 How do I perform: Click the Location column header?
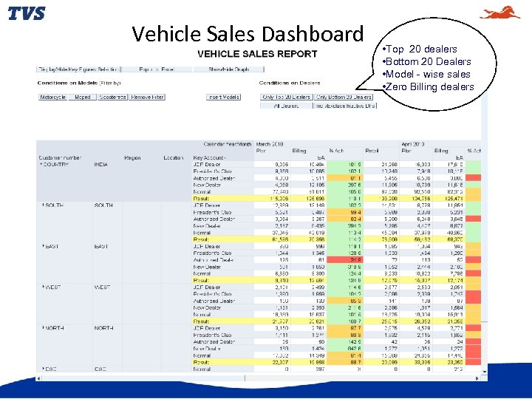(174, 158)
